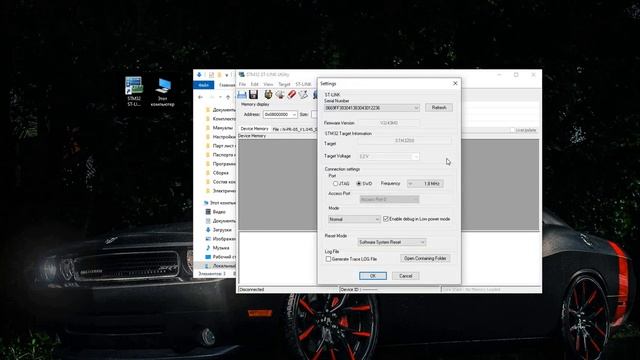Image resolution: width=640 pixels, height=360 pixels.
Task: Open the Reset Mode dropdown
Action: (x=392, y=242)
